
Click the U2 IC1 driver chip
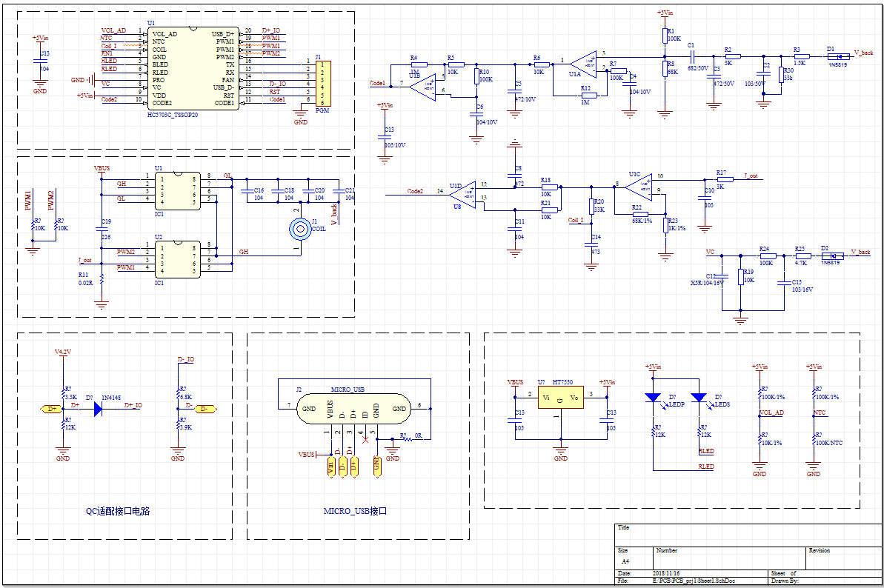coord(176,259)
